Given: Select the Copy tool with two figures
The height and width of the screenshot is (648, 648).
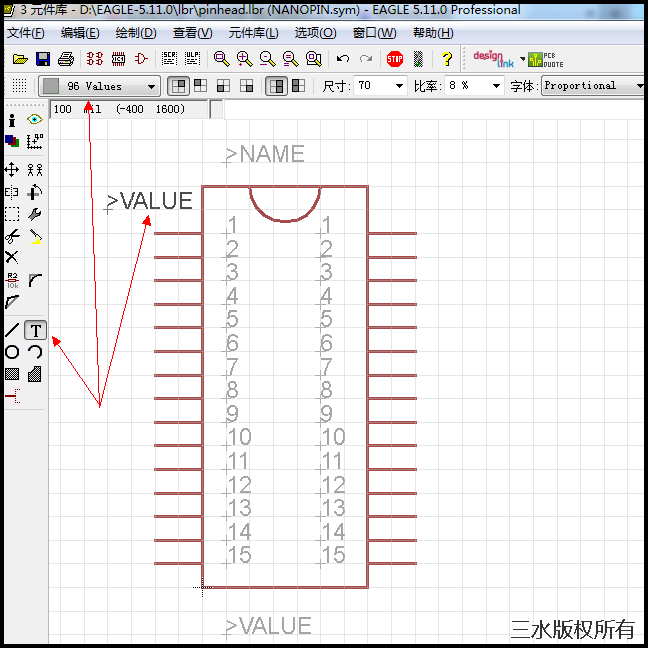Looking at the screenshot, I should point(35,169).
